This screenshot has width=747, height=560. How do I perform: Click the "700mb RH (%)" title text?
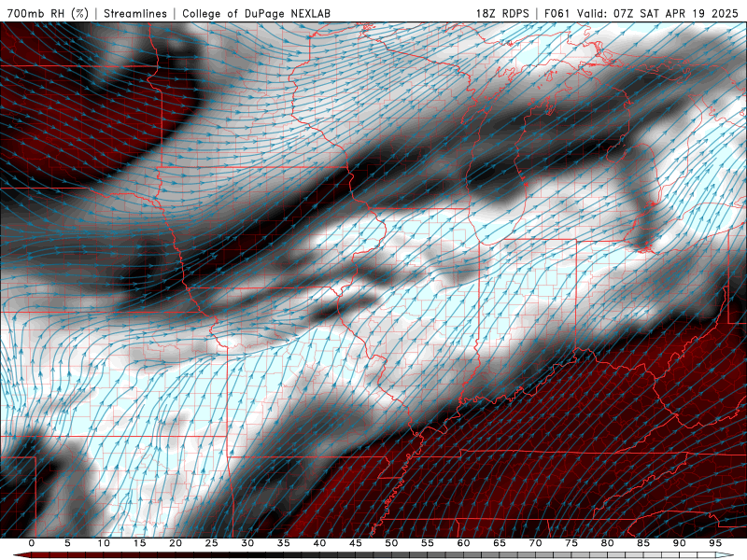pyautogui.click(x=49, y=14)
